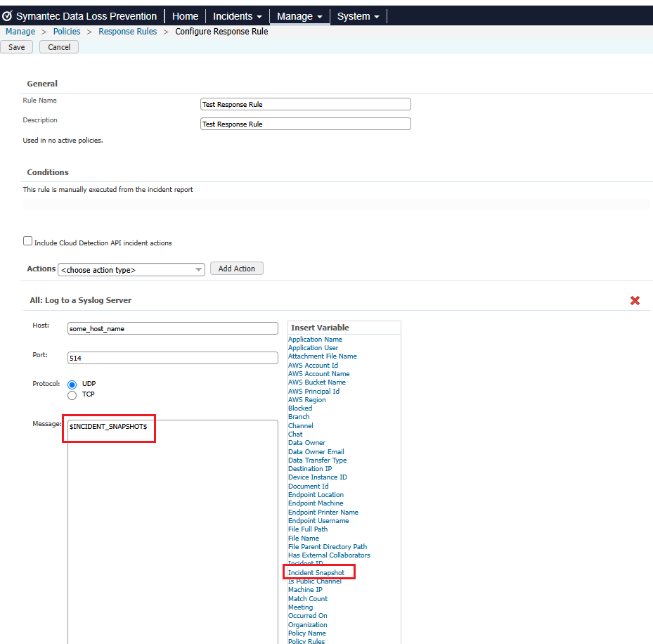Click the Symantec logo icon
Viewport: 653px width, 644px height.
pyautogui.click(x=8, y=16)
